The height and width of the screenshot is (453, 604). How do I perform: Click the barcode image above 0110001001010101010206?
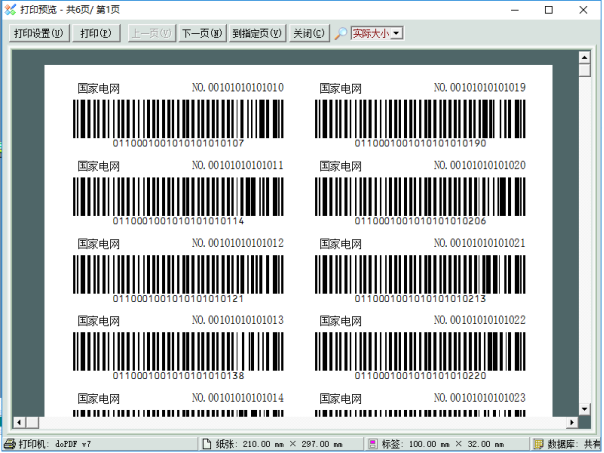tap(420, 196)
